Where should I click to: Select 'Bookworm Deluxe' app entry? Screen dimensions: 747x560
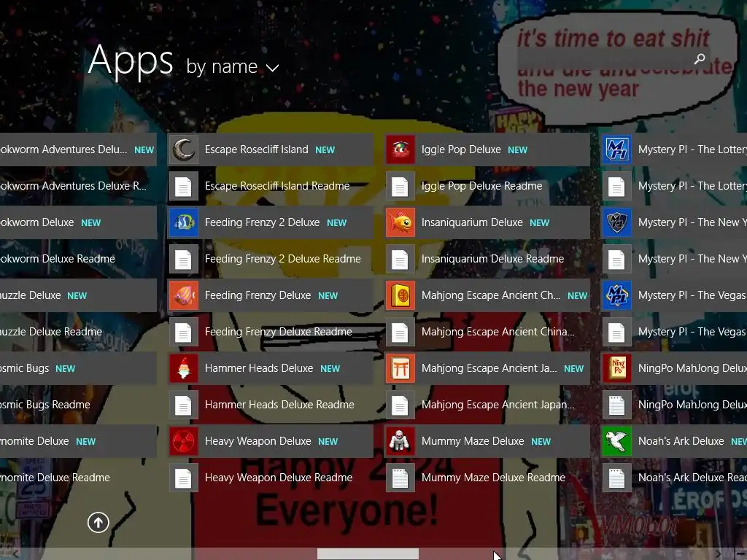pos(78,222)
